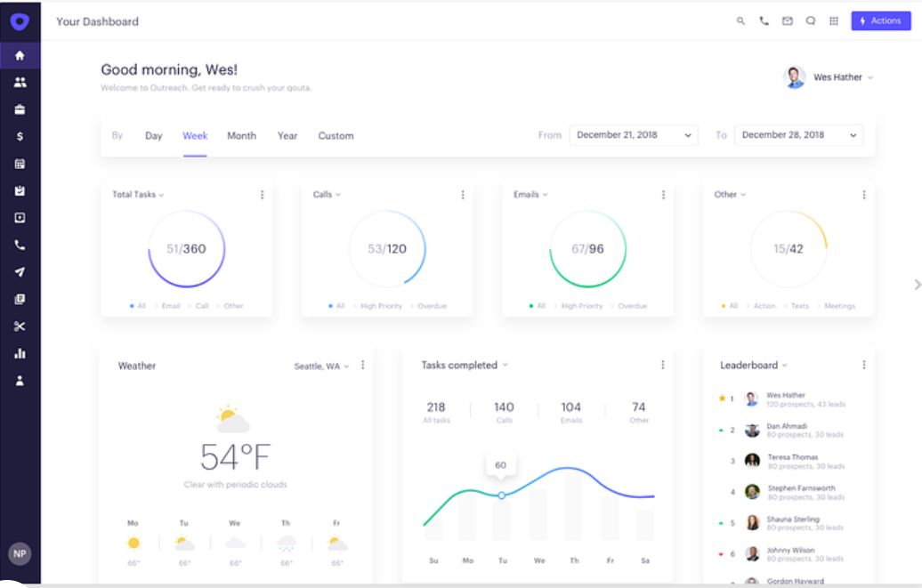The height and width of the screenshot is (588, 922).
Task: Open the envelope mail icon in the top bar
Action: click(787, 21)
